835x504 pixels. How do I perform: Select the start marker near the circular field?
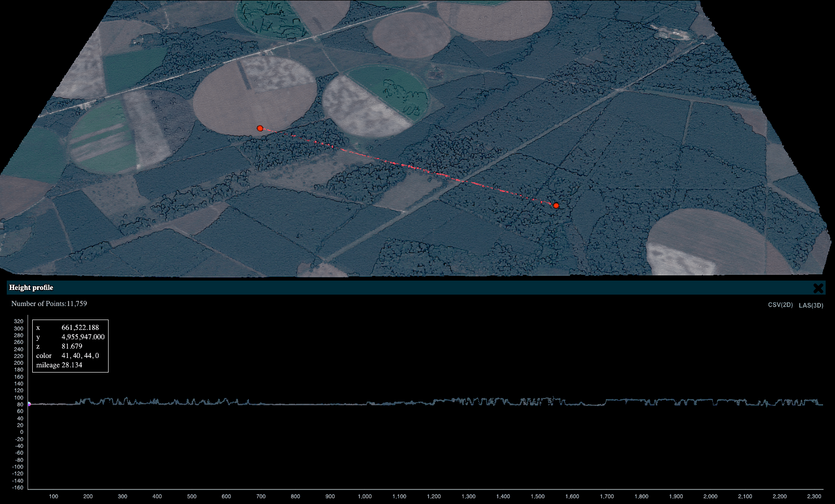point(260,128)
